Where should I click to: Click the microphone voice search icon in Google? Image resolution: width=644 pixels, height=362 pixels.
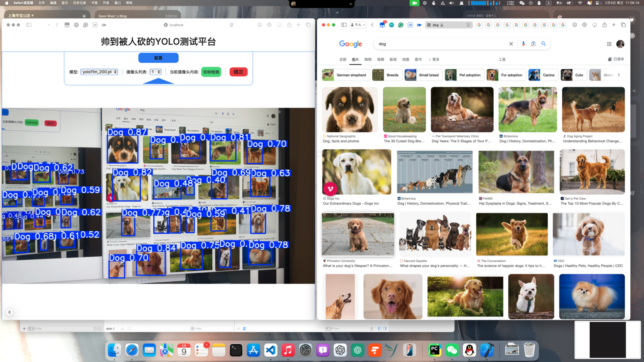click(x=523, y=44)
